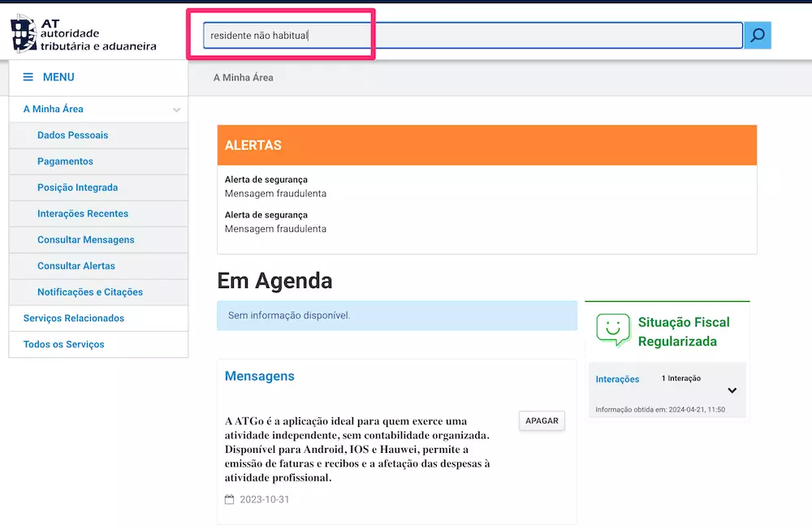
Task: Click the A Minha Área breadcrumb
Action: pos(244,78)
